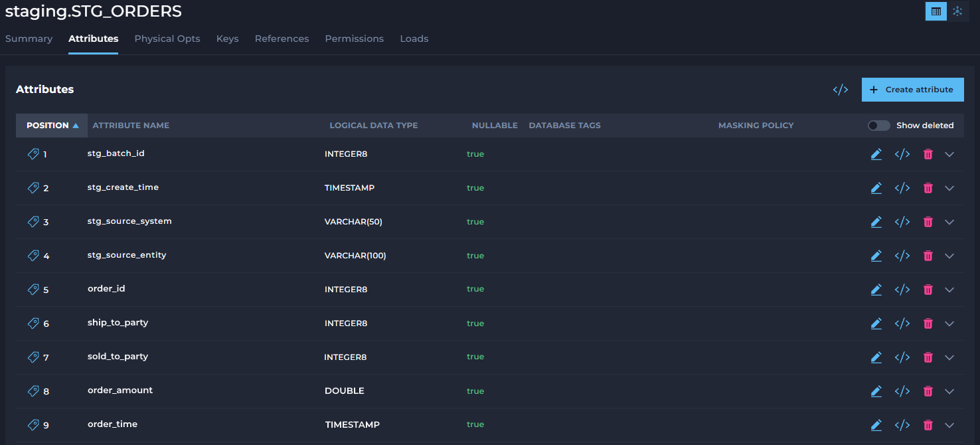
Task: Click the Create attribute button
Action: pyautogui.click(x=913, y=90)
